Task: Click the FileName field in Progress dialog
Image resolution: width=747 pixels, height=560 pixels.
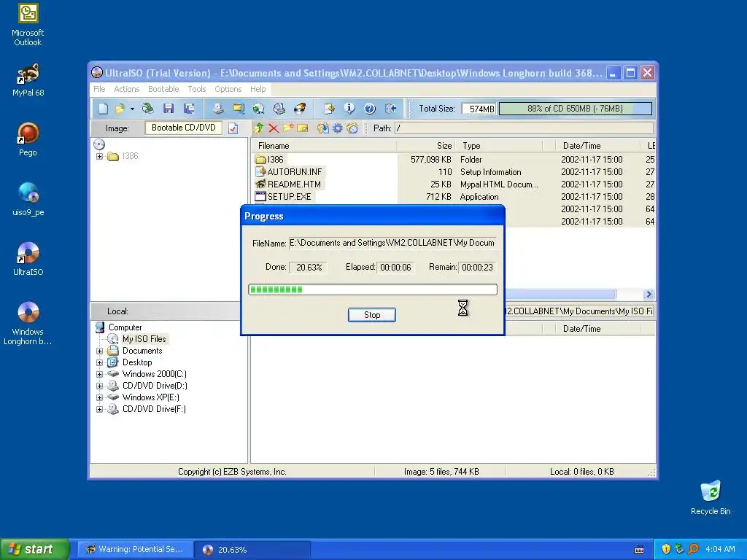Action: pos(392,243)
